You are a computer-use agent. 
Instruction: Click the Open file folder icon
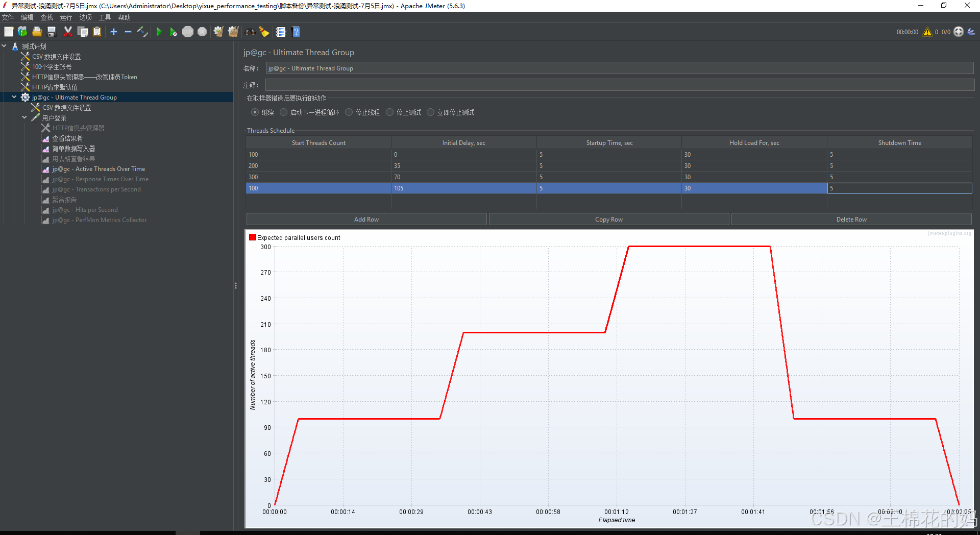(x=37, y=32)
